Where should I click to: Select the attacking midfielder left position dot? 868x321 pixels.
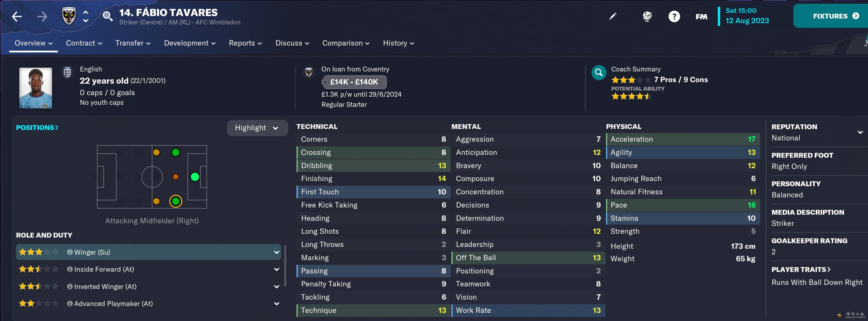[175, 153]
